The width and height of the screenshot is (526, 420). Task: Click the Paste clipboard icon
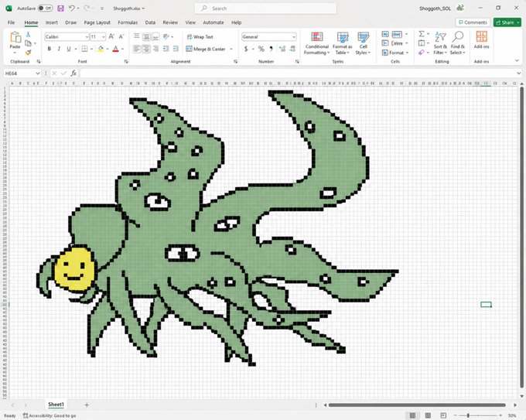(15, 38)
